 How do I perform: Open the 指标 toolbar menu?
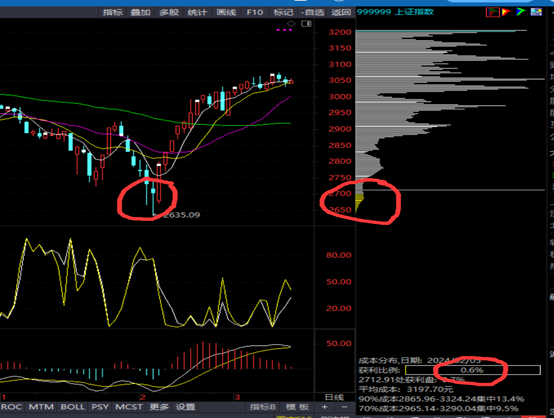pos(113,12)
